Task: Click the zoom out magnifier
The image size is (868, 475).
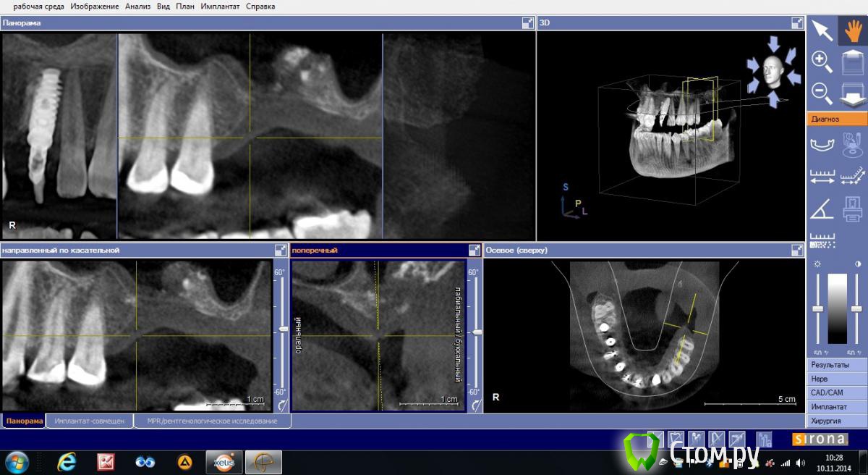Action: [x=822, y=93]
